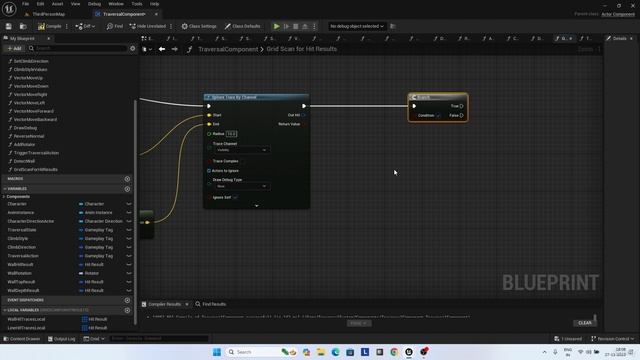Toggle visibility of Character variable
This screenshot has height=360, width=640.
coord(129,204)
